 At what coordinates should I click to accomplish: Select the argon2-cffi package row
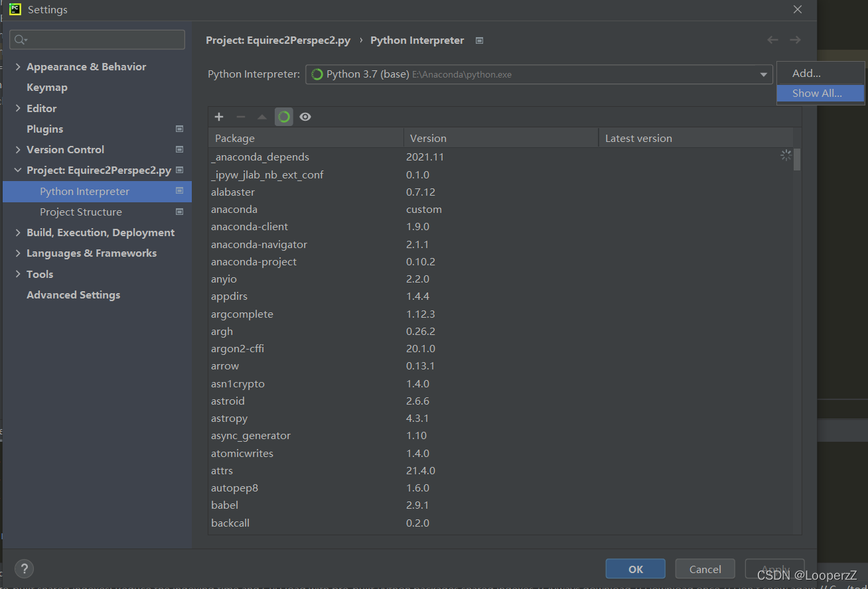[x=501, y=349]
